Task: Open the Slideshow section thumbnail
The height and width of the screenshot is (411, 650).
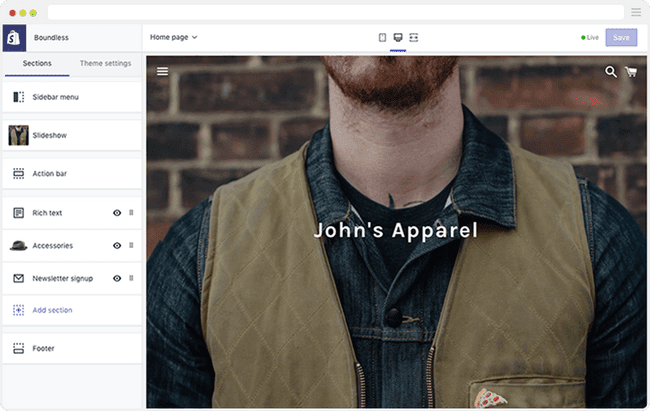Action: coord(19,135)
